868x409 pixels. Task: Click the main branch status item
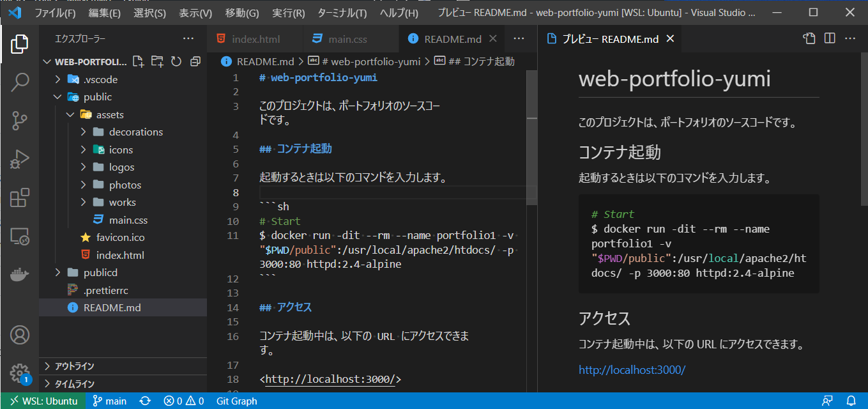[109, 401]
